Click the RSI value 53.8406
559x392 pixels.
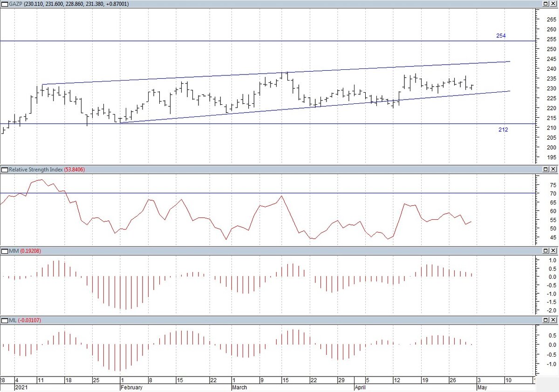pyautogui.click(x=74, y=170)
